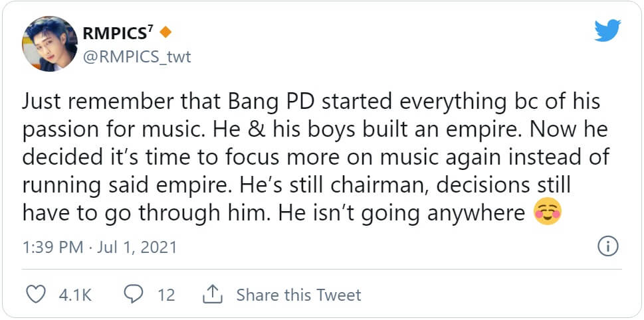Open the info circle icon
This screenshot has width=644, height=320.
(x=607, y=247)
